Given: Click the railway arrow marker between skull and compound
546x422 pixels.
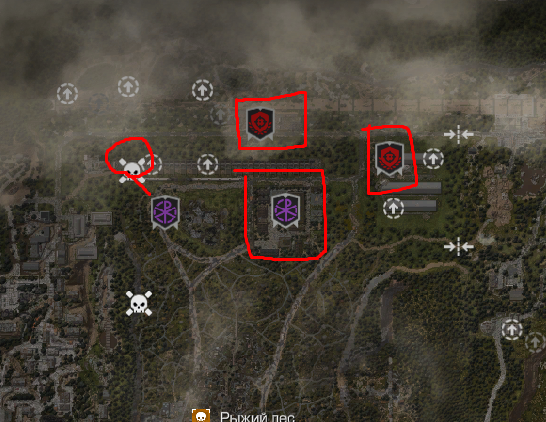Looking at the screenshot, I should click(208, 164).
